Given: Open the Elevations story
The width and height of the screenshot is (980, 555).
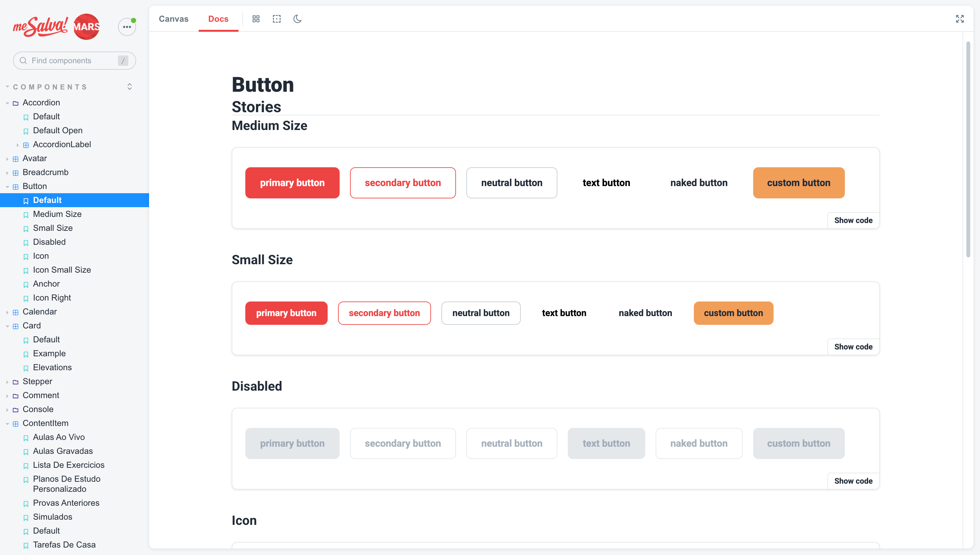Looking at the screenshot, I should [52, 367].
